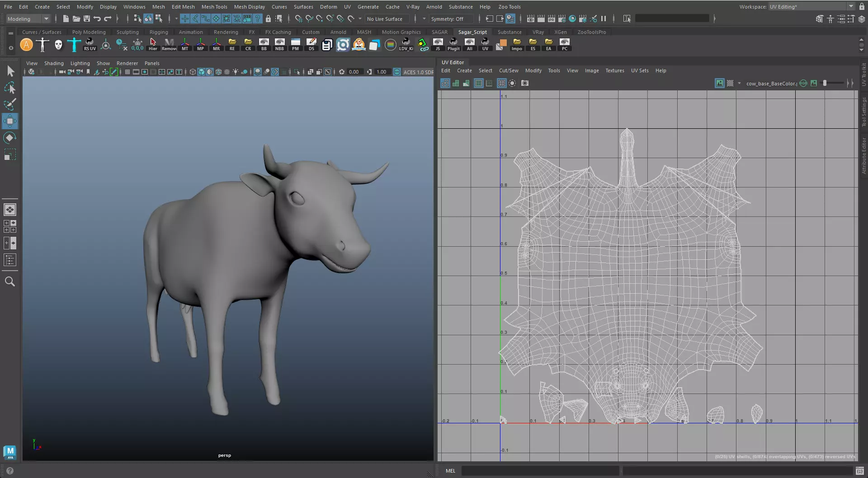Click the PC shelf eye icon
Screen dimensions: 868x478
click(x=565, y=44)
